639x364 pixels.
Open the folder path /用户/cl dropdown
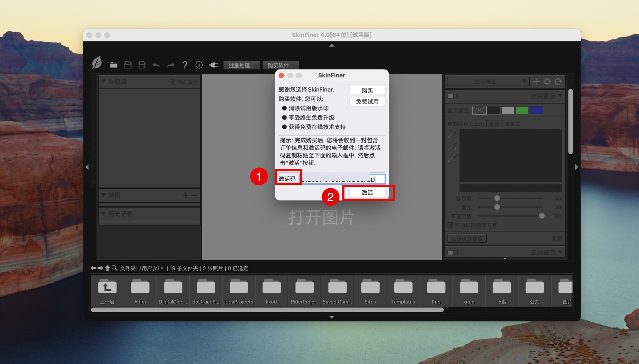151,268
